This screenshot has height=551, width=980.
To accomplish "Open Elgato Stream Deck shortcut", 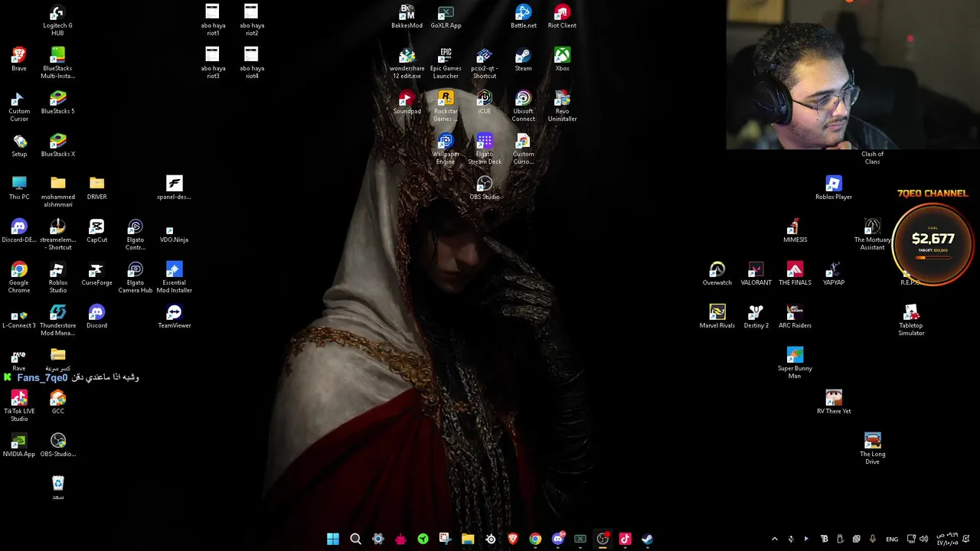I will pyautogui.click(x=484, y=149).
